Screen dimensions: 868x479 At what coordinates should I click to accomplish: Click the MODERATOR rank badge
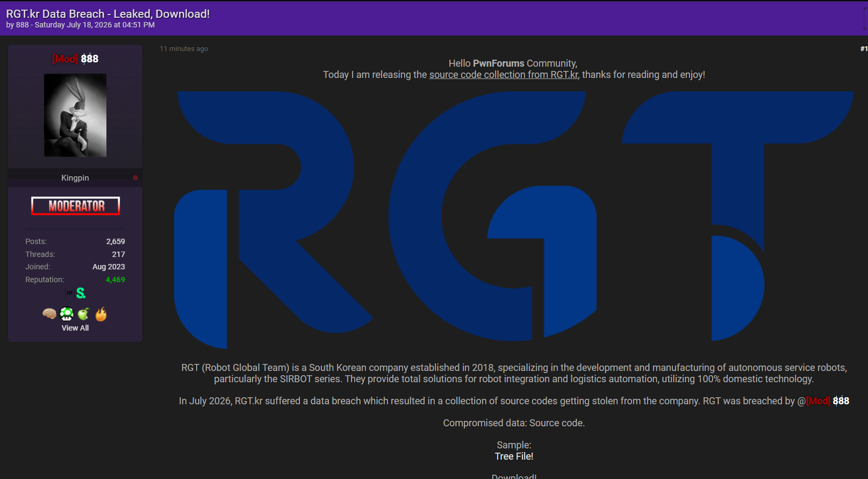click(x=76, y=206)
